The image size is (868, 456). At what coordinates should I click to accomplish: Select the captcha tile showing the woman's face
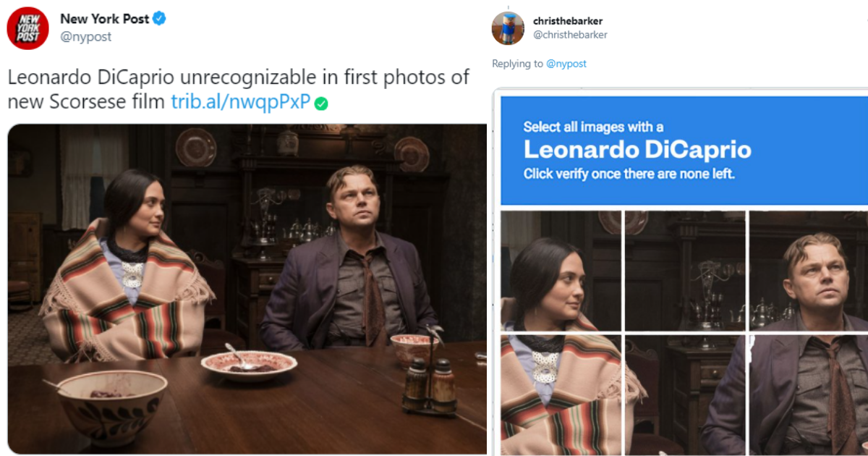point(561,271)
